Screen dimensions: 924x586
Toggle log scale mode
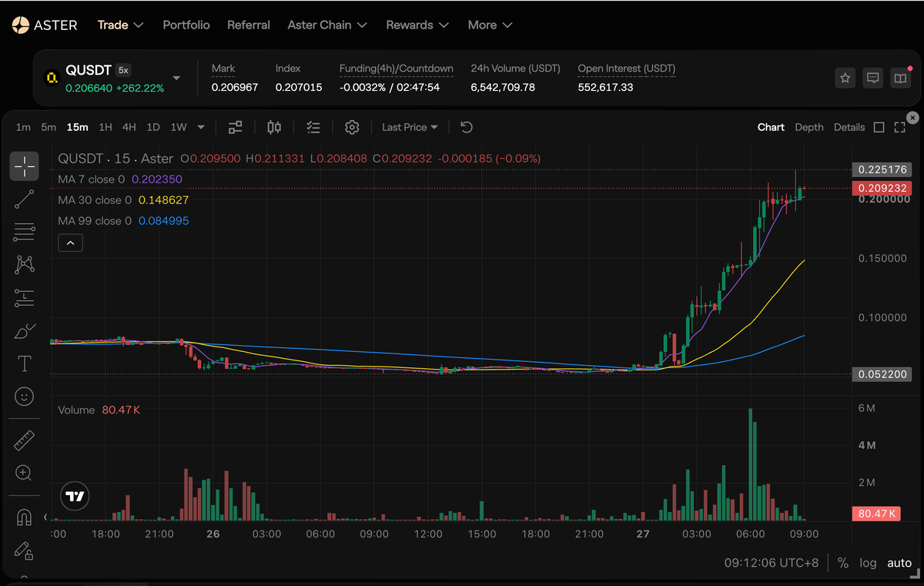868,563
